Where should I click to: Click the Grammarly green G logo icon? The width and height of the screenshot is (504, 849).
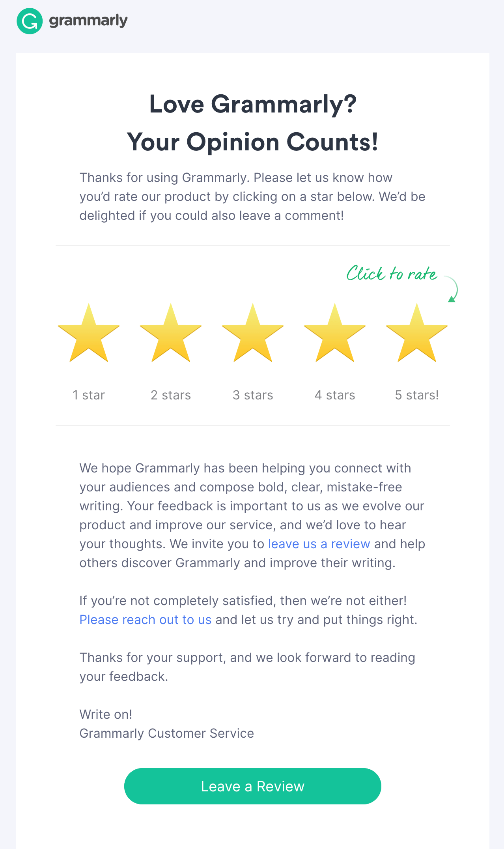pyautogui.click(x=30, y=21)
